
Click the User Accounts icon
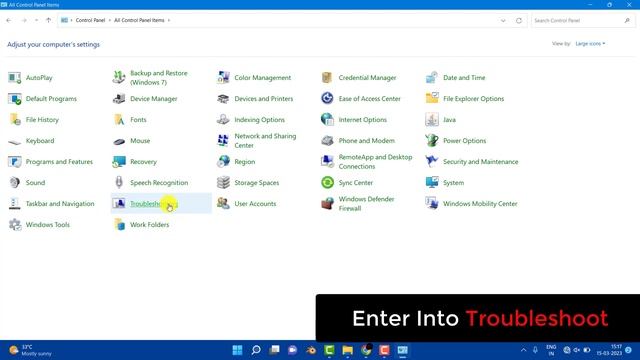[x=223, y=203]
